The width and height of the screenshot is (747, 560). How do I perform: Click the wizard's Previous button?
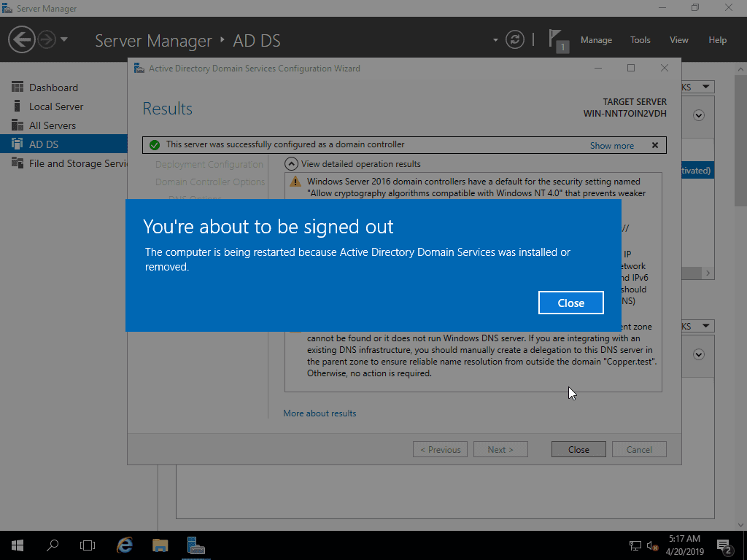pyautogui.click(x=440, y=449)
